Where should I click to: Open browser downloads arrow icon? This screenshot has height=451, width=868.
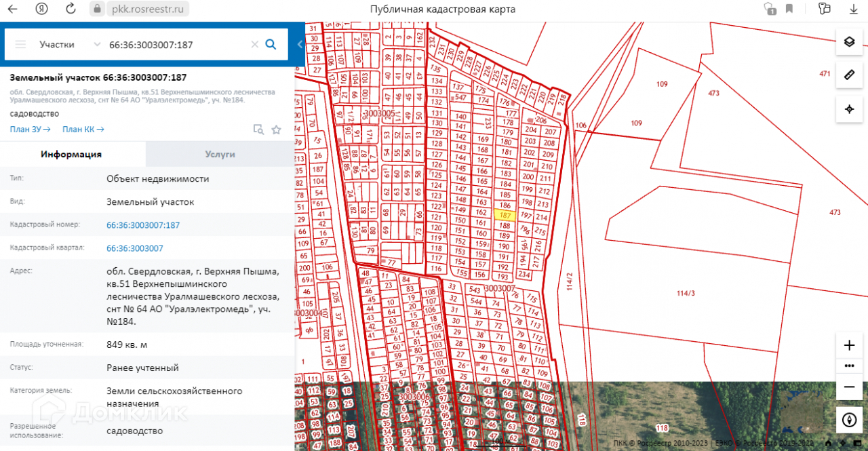click(x=854, y=9)
